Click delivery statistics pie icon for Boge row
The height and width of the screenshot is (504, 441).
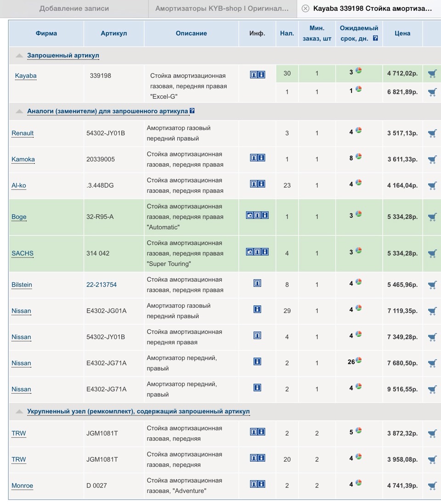pyautogui.click(x=358, y=214)
